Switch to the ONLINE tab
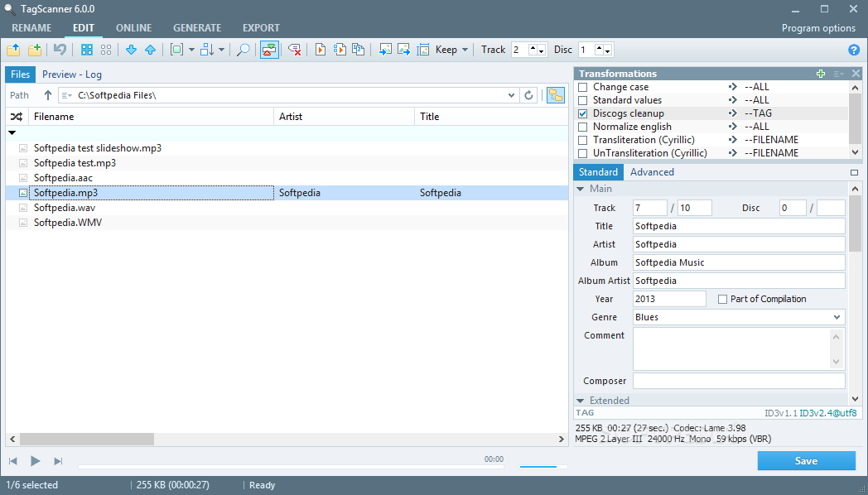The width and height of the screenshot is (868, 495). (x=134, y=27)
